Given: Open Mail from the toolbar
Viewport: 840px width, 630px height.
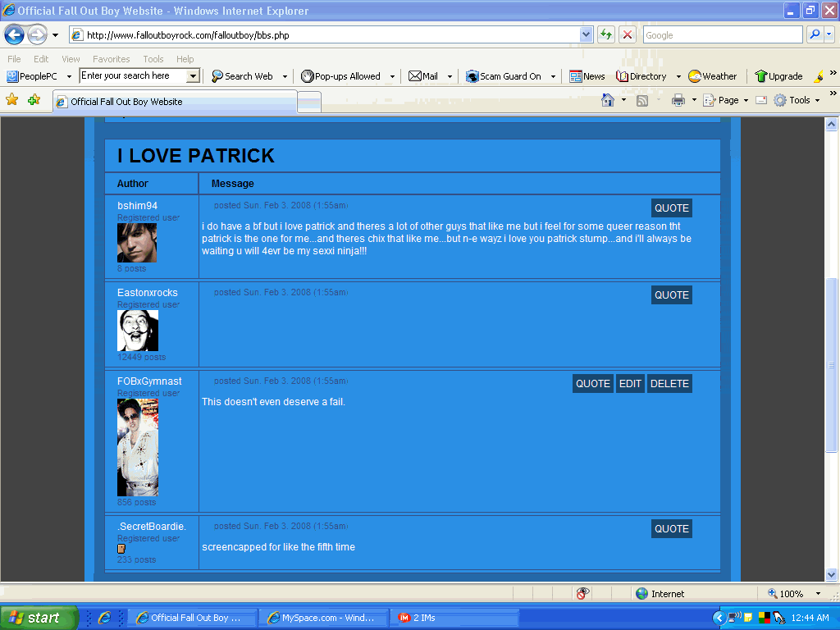Looking at the screenshot, I should [x=423, y=76].
